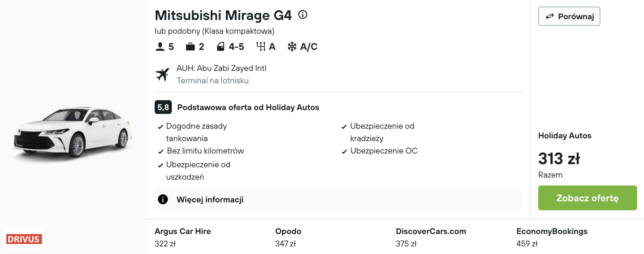Select the Argus Car Hire offer

click(x=183, y=237)
